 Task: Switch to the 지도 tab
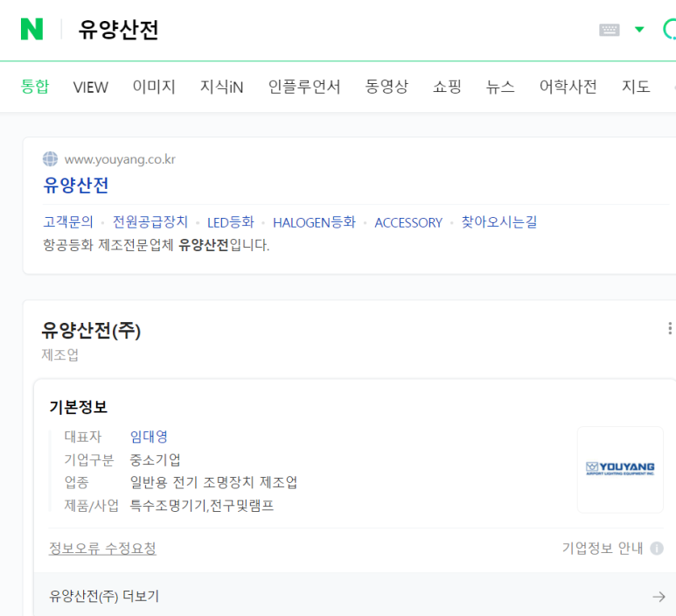tap(636, 87)
